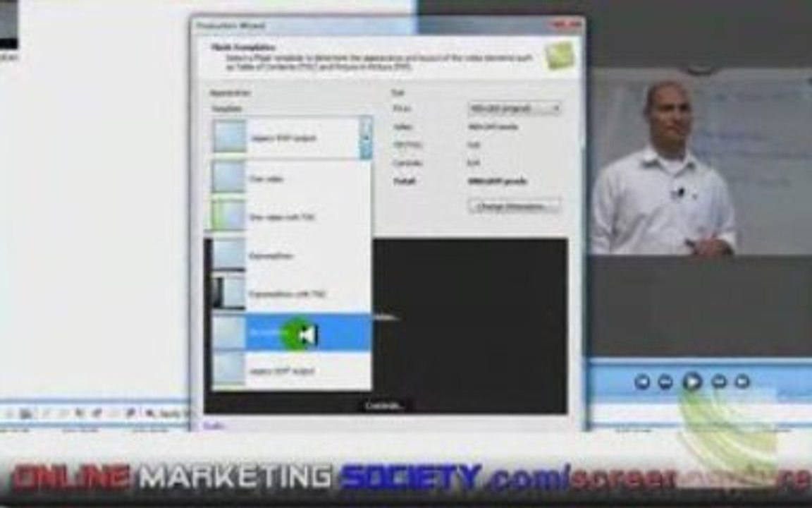Click the rewind button in preview player

(665, 382)
